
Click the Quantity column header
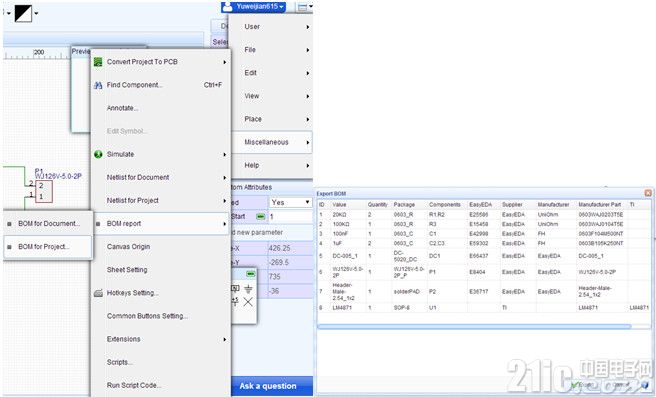377,205
